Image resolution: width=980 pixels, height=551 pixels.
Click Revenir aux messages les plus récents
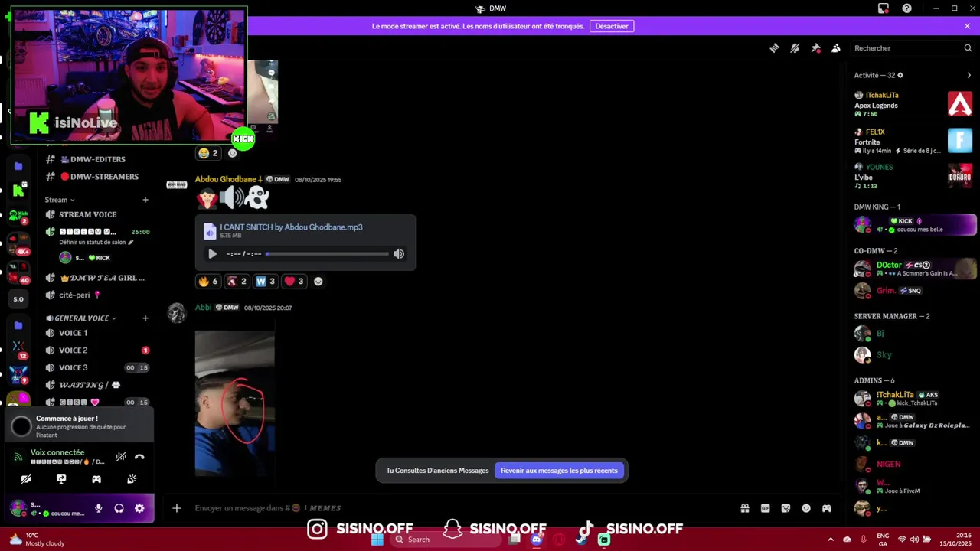click(x=559, y=471)
